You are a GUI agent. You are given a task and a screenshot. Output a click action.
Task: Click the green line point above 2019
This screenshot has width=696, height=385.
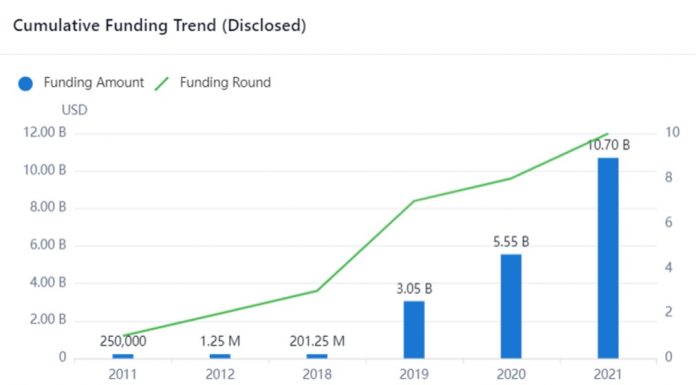pos(414,201)
